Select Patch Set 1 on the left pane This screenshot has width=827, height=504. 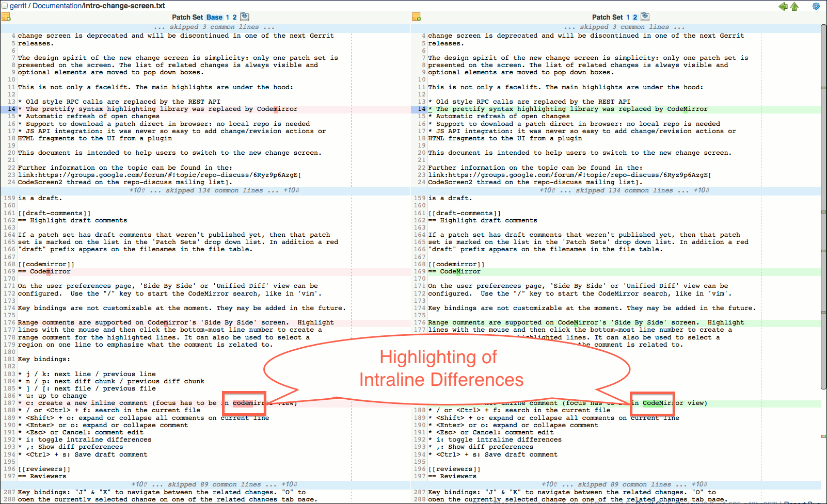pyautogui.click(x=228, y=17)
